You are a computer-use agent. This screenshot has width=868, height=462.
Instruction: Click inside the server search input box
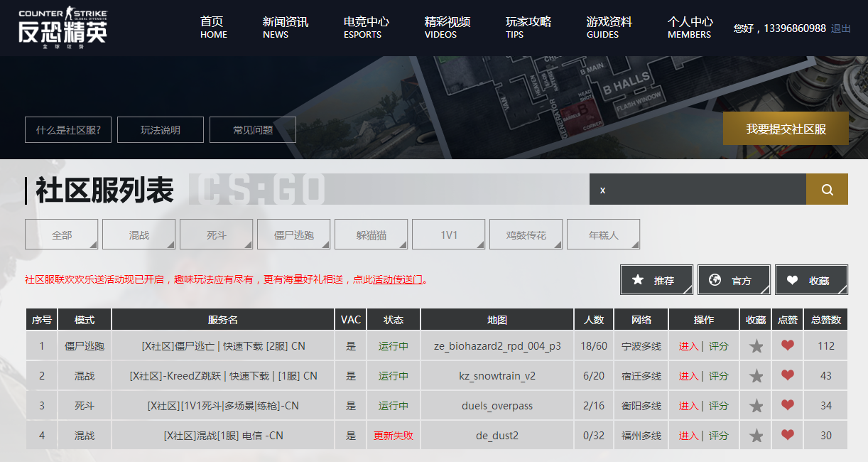pyautogui.click(x=696, y=188)
